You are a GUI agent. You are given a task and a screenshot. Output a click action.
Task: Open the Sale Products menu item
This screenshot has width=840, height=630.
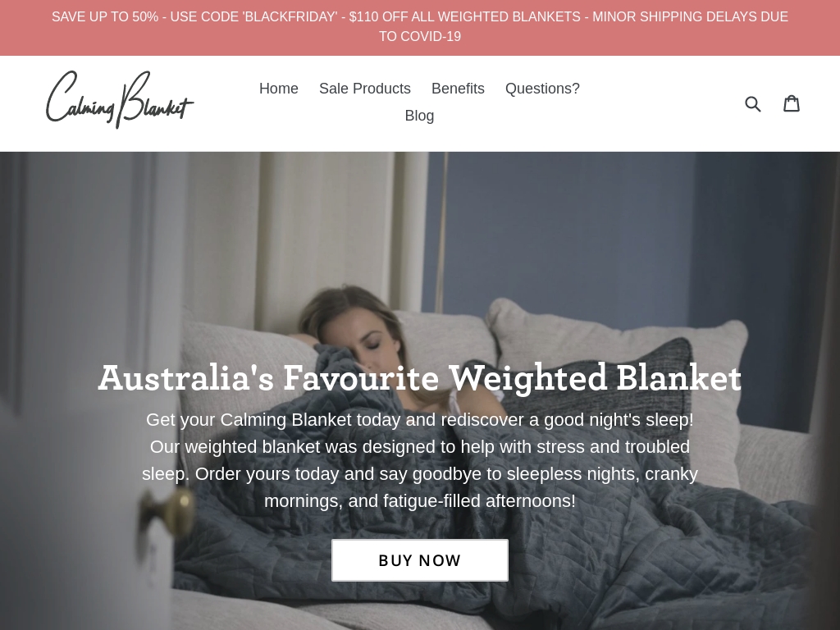coord(365,89)
